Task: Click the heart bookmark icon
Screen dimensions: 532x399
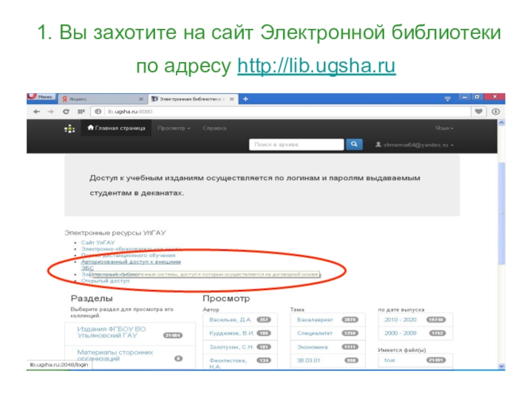Action: [478, 112]
